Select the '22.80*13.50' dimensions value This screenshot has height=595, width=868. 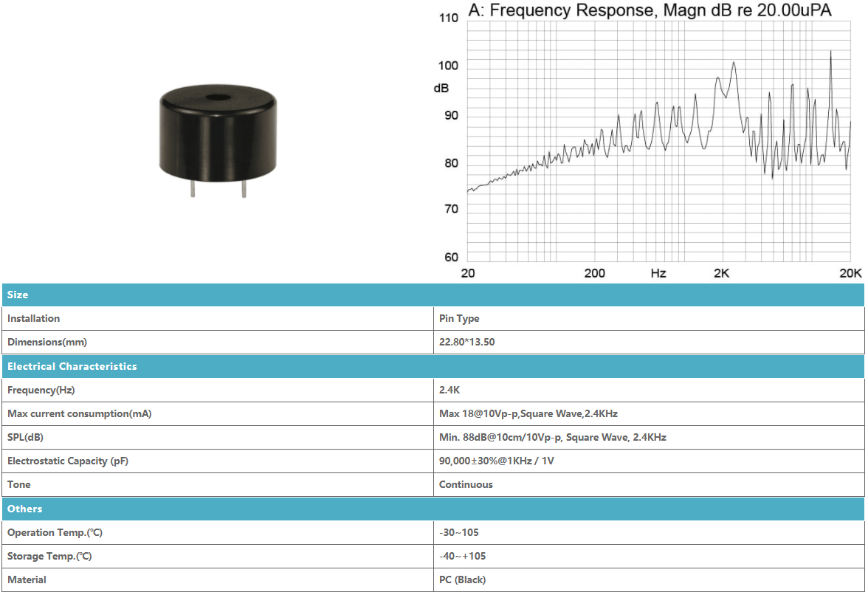pos(466,342)
